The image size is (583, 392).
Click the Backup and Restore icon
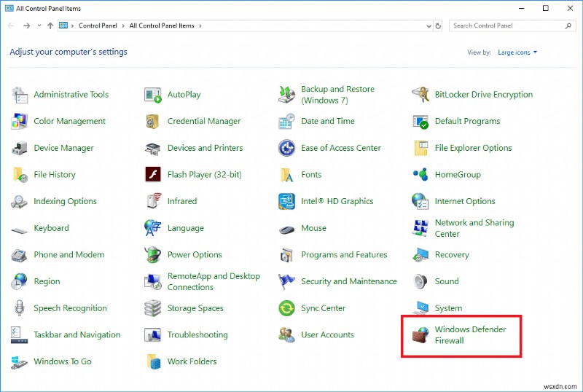[286, 95]
